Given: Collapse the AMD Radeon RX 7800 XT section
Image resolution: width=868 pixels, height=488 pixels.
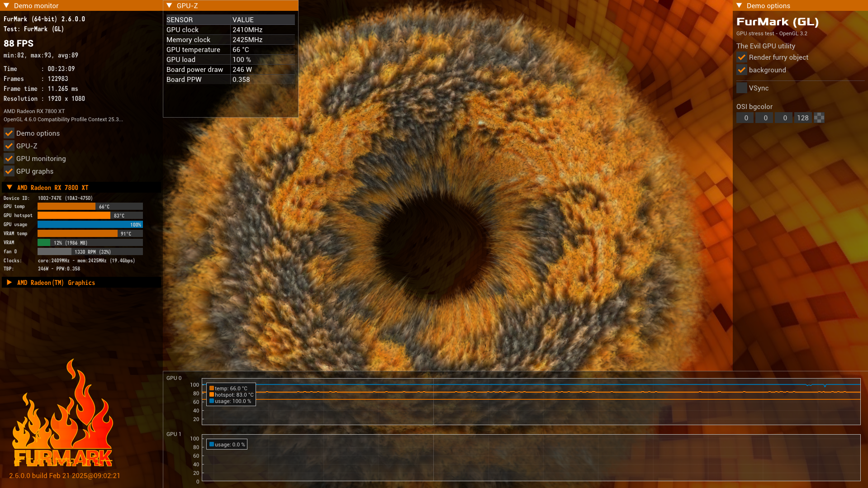Looking at the screenshot, I should (x=9, y=187).
